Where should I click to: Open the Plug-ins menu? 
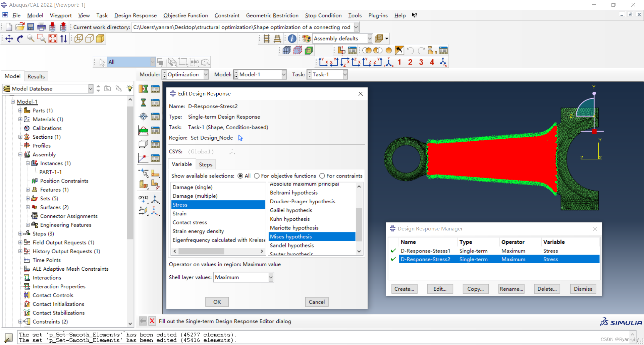click(x=378, y=15)
